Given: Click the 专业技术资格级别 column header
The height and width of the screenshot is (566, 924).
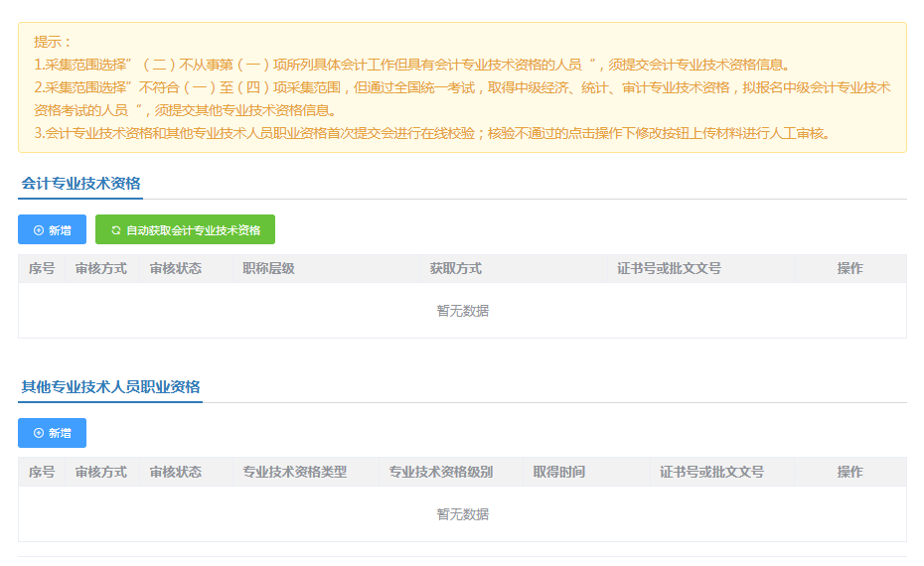Looking at the screenshot, I should click(x=440, y=472).
